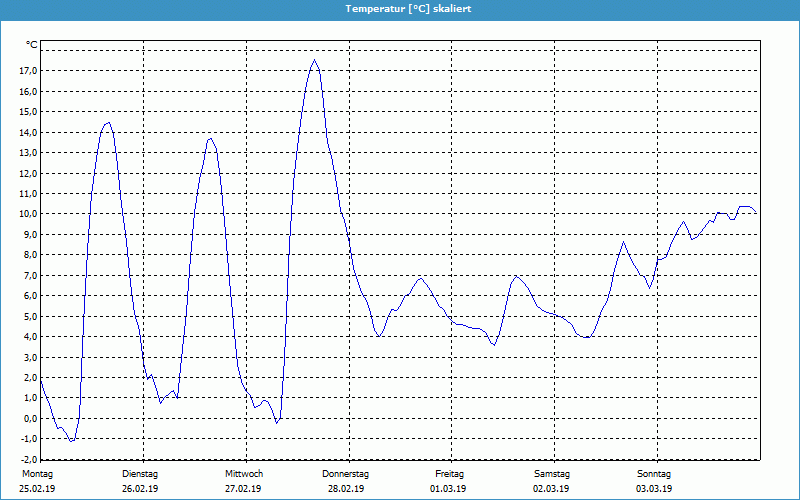
Task: Click the Mittwoch day label
Action: click(243, 474)
